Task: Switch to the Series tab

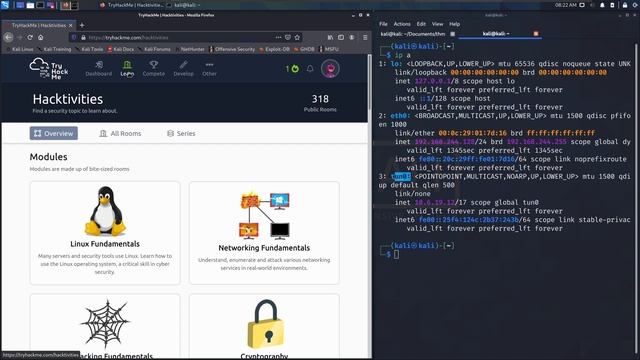Action: pyautogui.click(x=181, y=133)
